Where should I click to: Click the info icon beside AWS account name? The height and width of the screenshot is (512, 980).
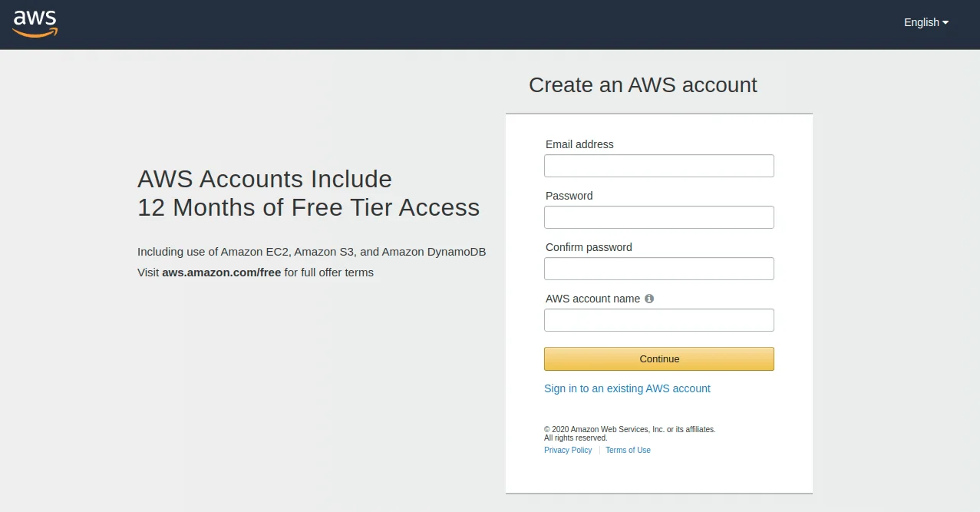point(649,299)
